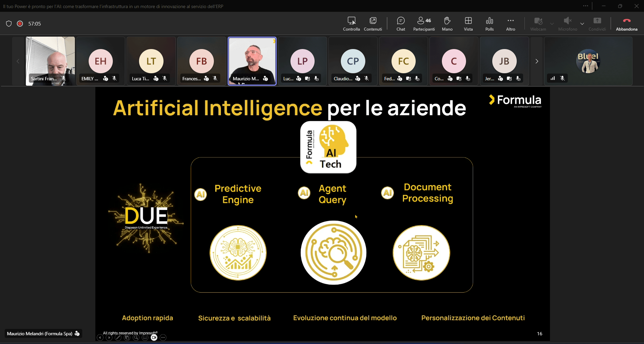Click the pink C avatar tile
This screenshot has height=344, width=644.
[x=454, y=61]
